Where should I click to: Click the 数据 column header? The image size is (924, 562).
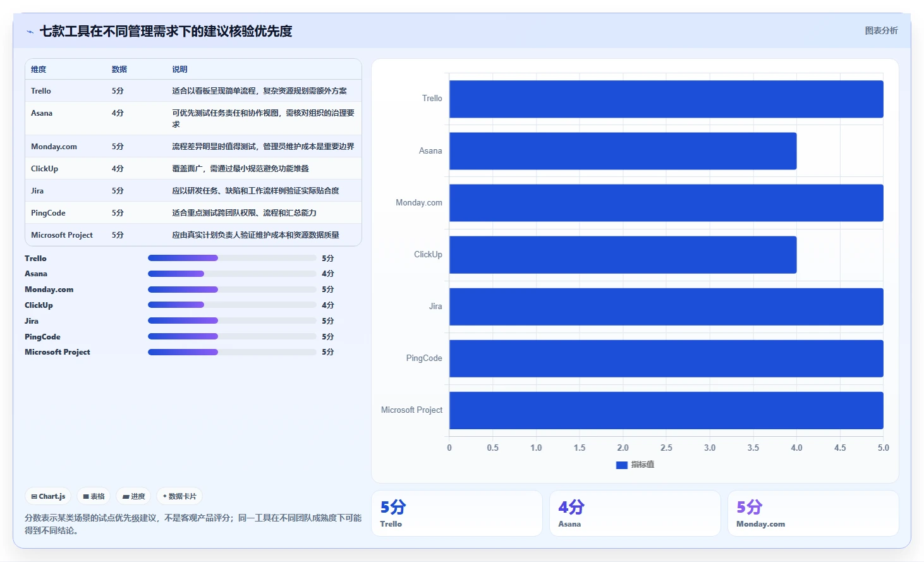pyautogui.click(x=119, y=70)
